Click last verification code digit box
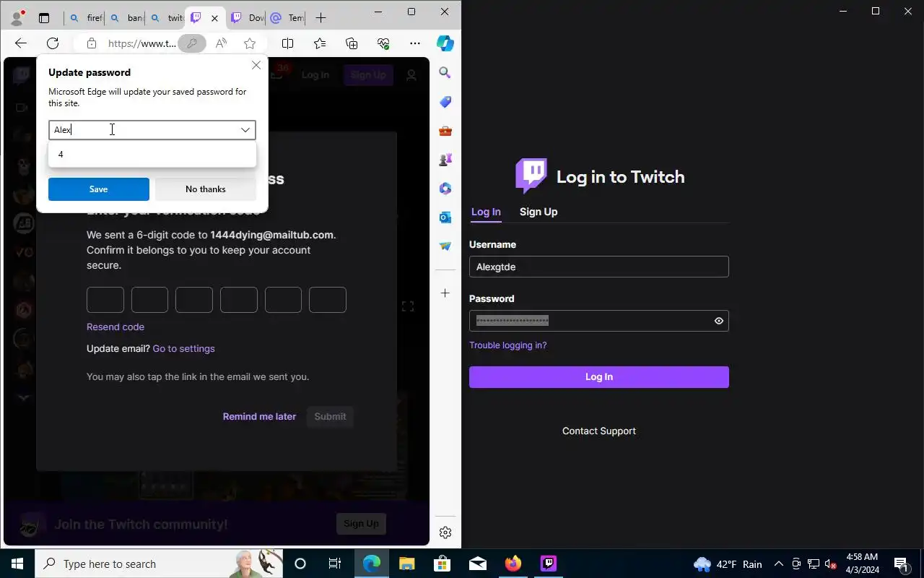The height and width of the screenshot is (578, 924). [x=328, y=300]
